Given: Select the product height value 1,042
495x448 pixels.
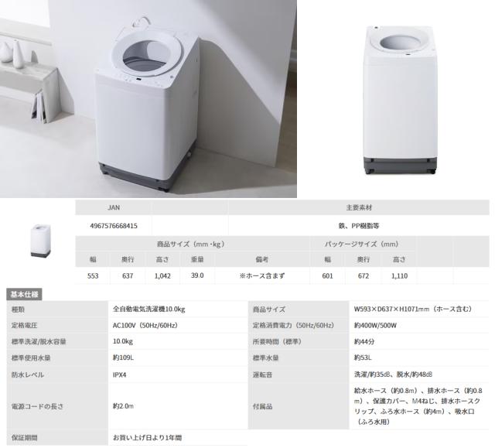Looking at the screenshot, I should pyautogui.click(x=162, y=276).
